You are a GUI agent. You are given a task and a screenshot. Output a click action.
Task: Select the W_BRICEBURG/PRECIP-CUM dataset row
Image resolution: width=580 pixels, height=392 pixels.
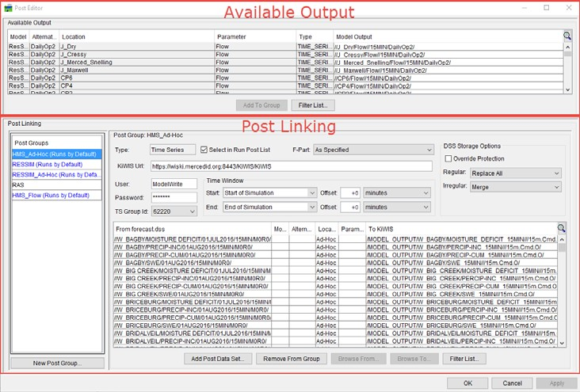pyautogui.click(x=335, y=318)
